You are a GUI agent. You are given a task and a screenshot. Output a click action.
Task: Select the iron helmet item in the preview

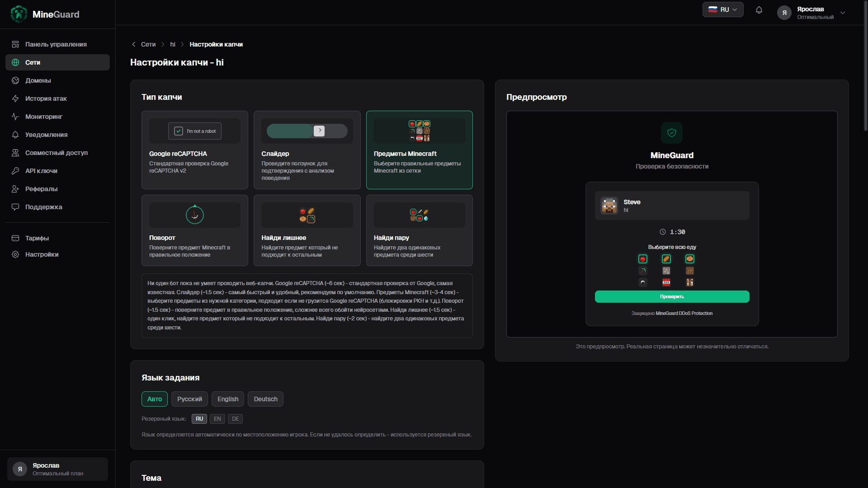tap(643, 282)
